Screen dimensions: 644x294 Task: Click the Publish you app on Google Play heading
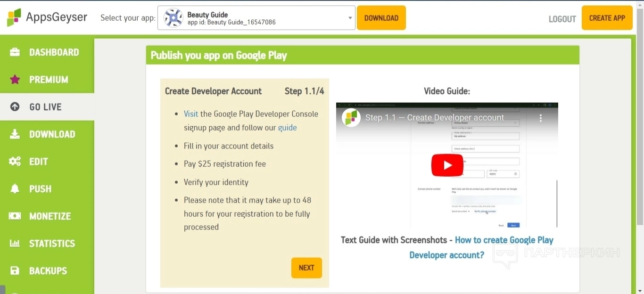point(219,56)
